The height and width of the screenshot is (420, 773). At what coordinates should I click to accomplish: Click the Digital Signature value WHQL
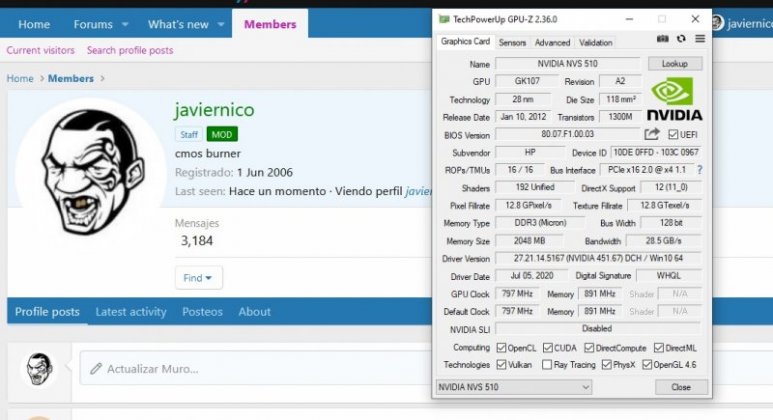click(x=668, y=276)
